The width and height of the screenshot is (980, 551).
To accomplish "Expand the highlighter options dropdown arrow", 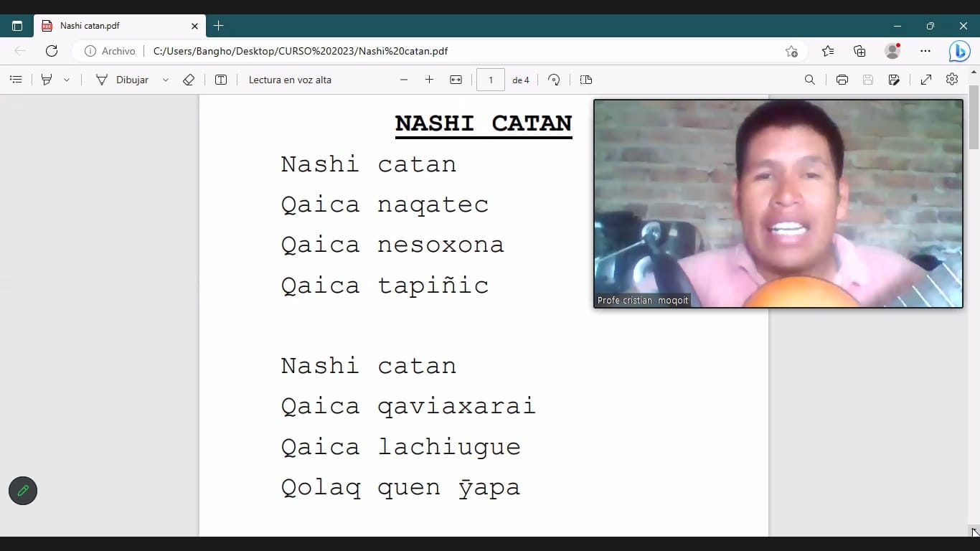I will pos(67,80).
